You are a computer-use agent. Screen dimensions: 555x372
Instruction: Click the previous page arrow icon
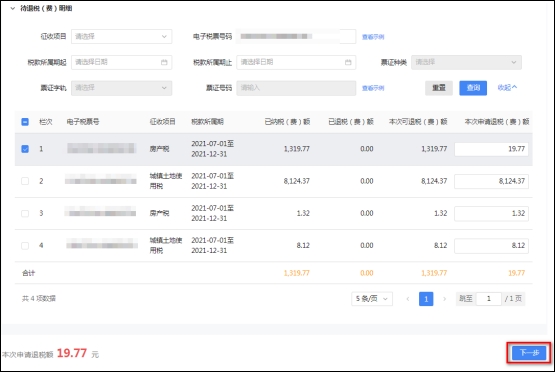(x=408, y=299)
